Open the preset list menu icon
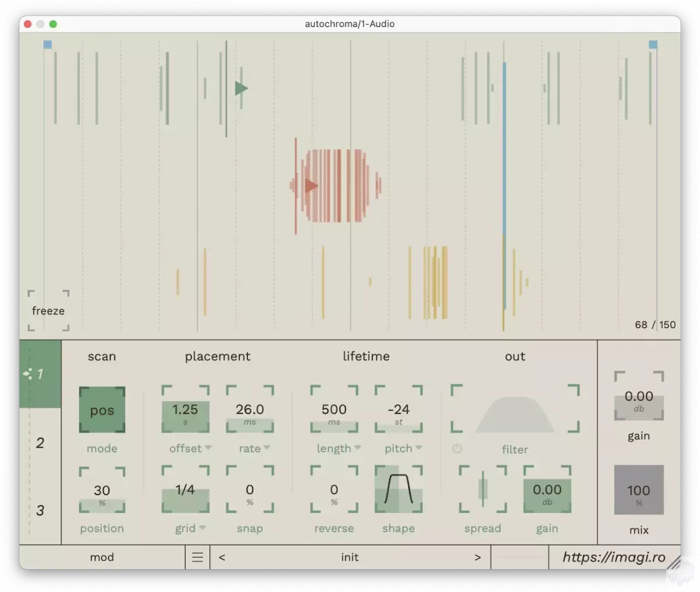 click(198, 558)
